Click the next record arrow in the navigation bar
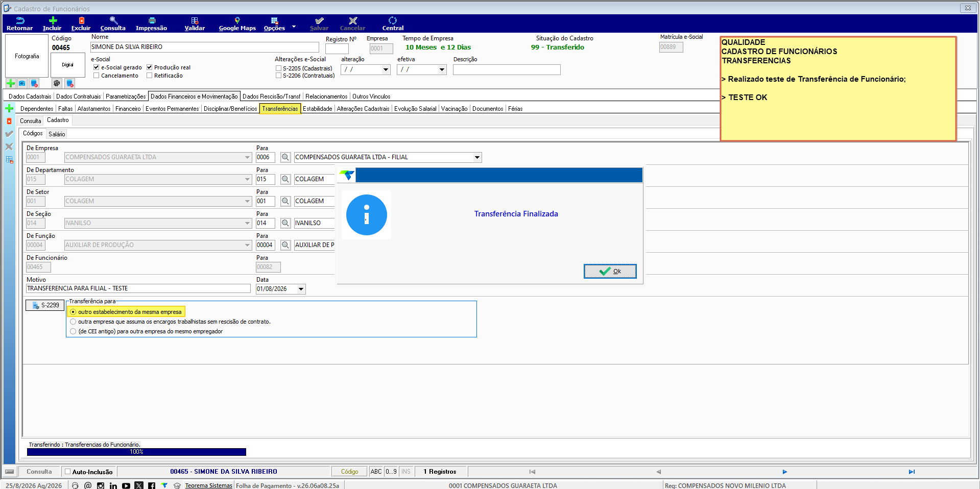Viewport: 980px width, 489px height. (x=785, y=472)
